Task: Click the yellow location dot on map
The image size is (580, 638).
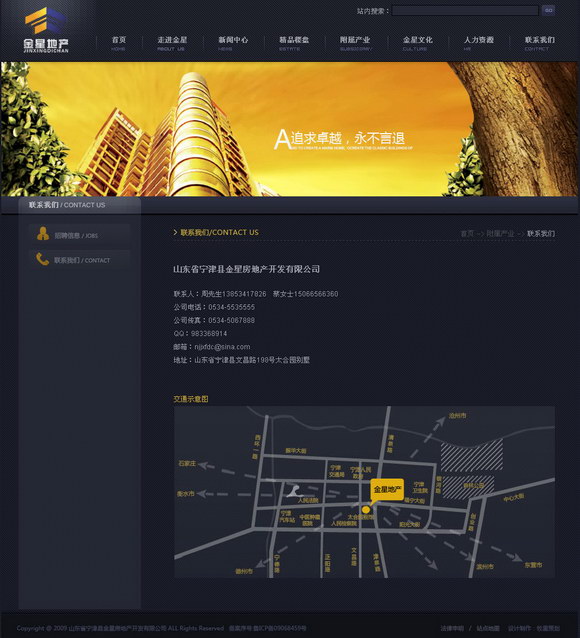Action: point(366,509)
